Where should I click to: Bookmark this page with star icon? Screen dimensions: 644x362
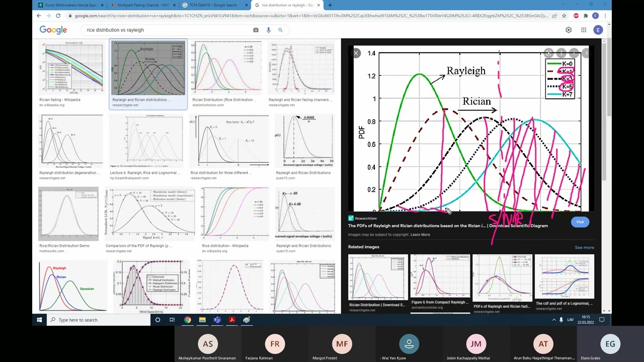[x=564, y=16]
